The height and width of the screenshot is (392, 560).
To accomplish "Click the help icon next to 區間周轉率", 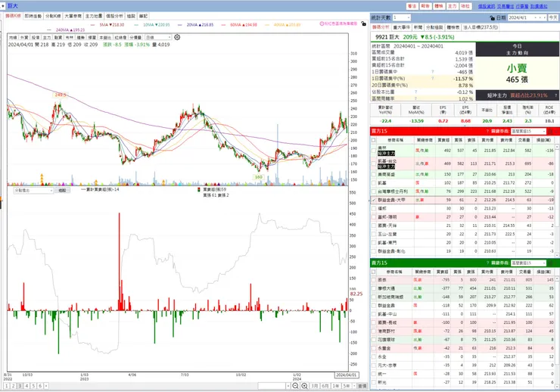I will click(415, 98).
